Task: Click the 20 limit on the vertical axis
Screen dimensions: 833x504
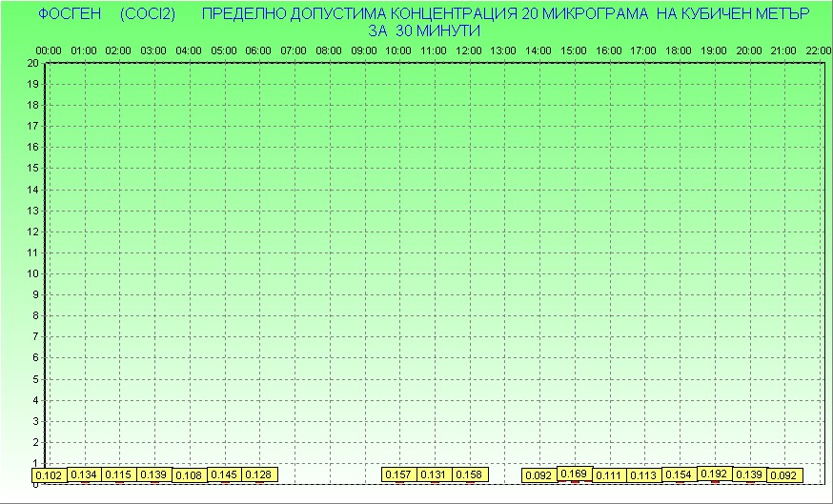Action: pos(32,63)
